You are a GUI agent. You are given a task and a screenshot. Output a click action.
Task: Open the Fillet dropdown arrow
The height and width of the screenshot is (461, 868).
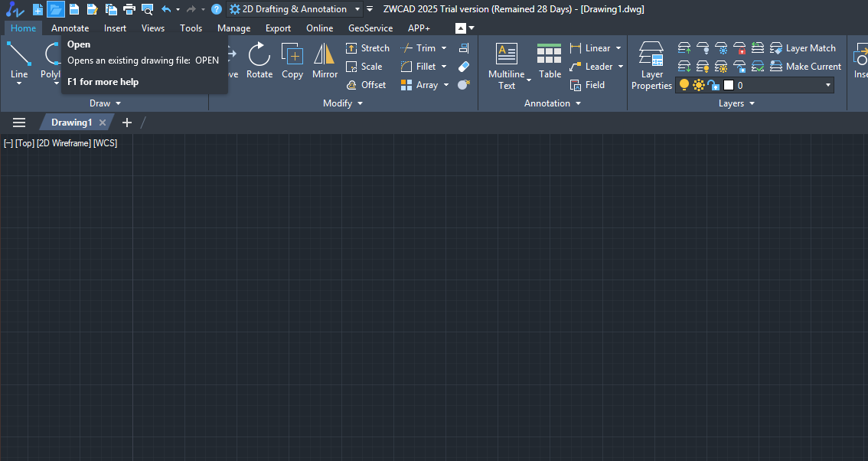pos(444,67)
